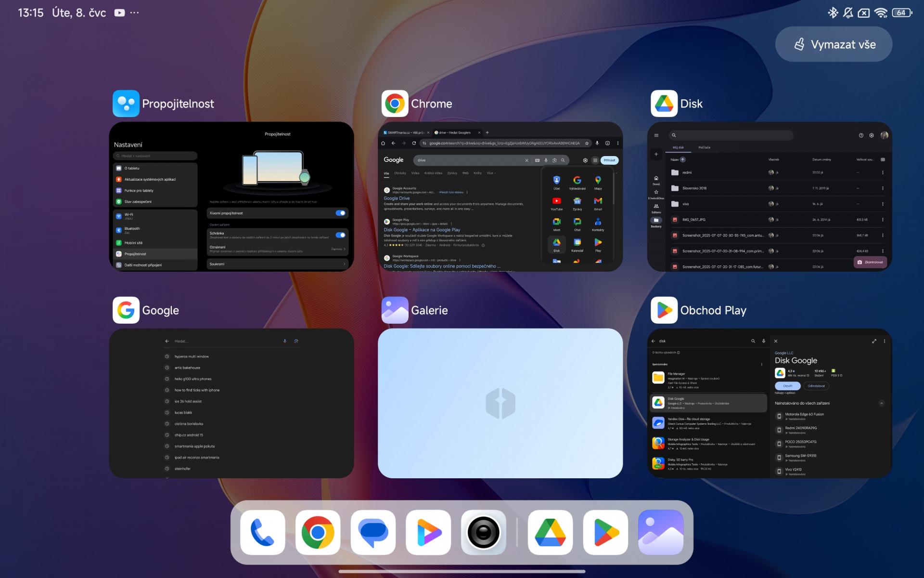Open more options for vivo folder
Image resolution: width=924 pixels, height=578 pixels.
[883, 204]
